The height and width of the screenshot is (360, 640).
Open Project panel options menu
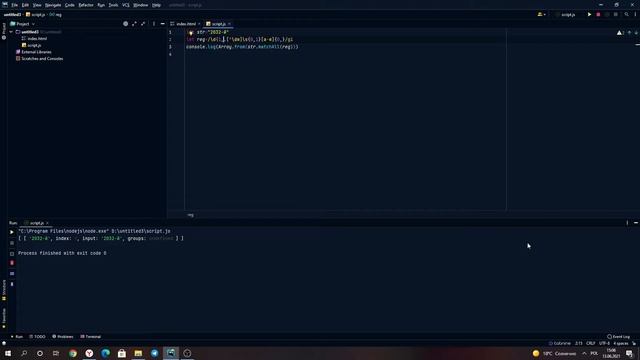pyautogui.click(x=154, y=24)
